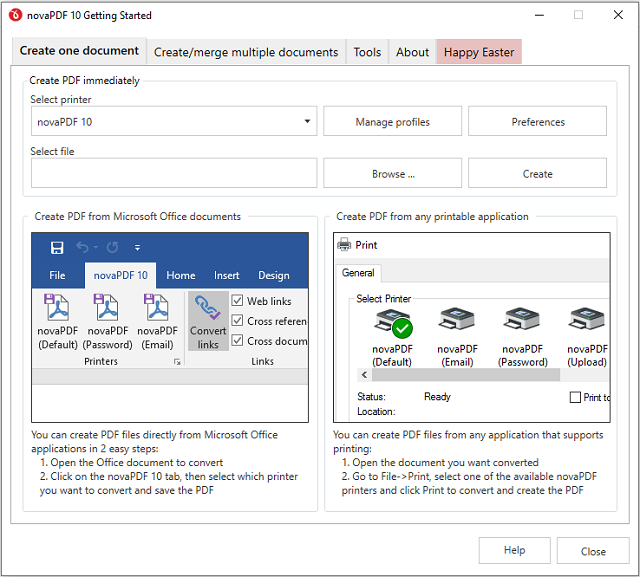Close the novaPDF window with X
This screenshot has height=577, width=640.
point(618,15)
